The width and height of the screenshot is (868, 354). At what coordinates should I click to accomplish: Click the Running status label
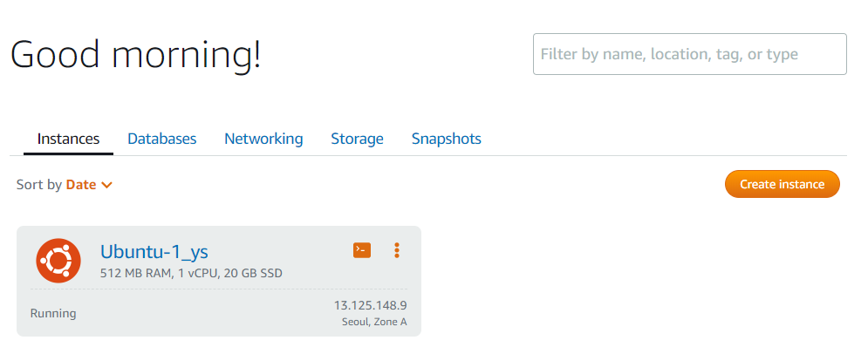pos(53,313)
